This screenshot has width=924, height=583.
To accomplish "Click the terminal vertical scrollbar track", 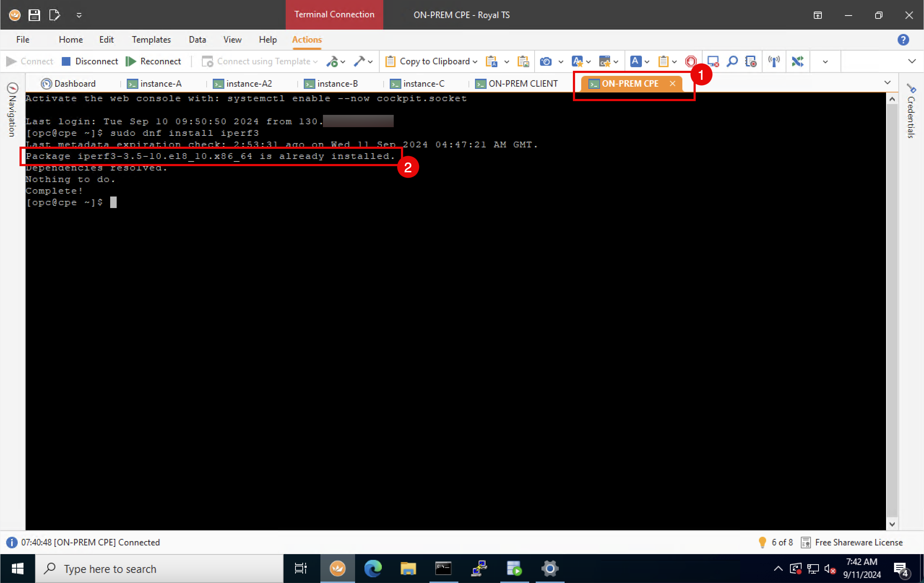I will click(892, 307).
